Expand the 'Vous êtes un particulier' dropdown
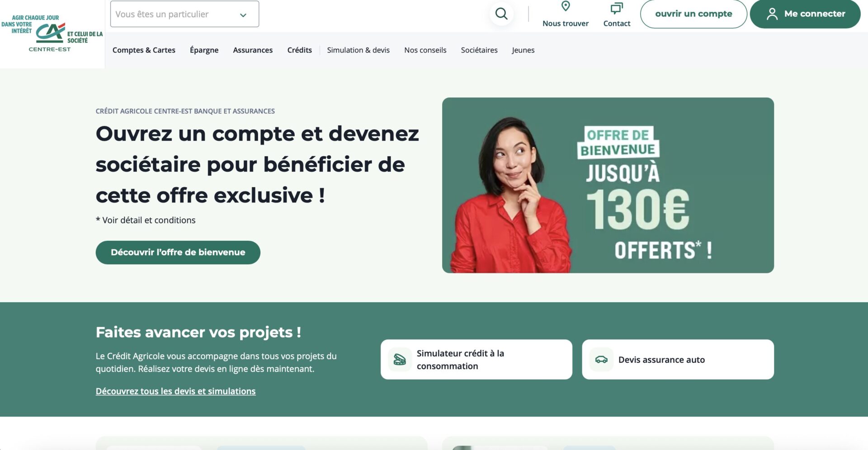868x450 pixels. coord(184,14)
